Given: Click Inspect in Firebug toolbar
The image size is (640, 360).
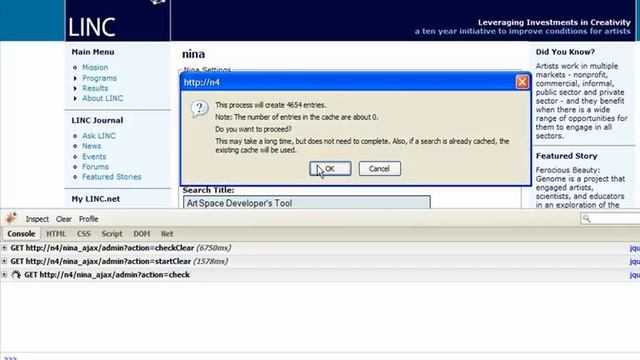Looking at the screenshot, I should pos(37,219).
